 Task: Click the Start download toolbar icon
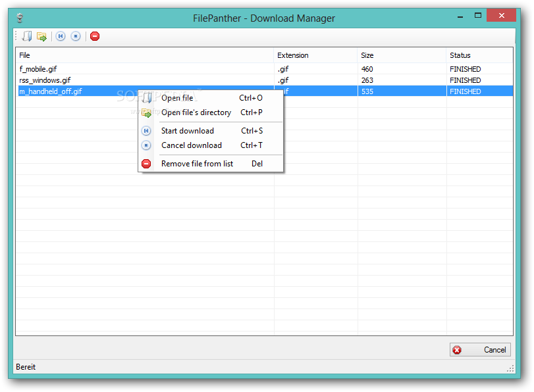61,36
